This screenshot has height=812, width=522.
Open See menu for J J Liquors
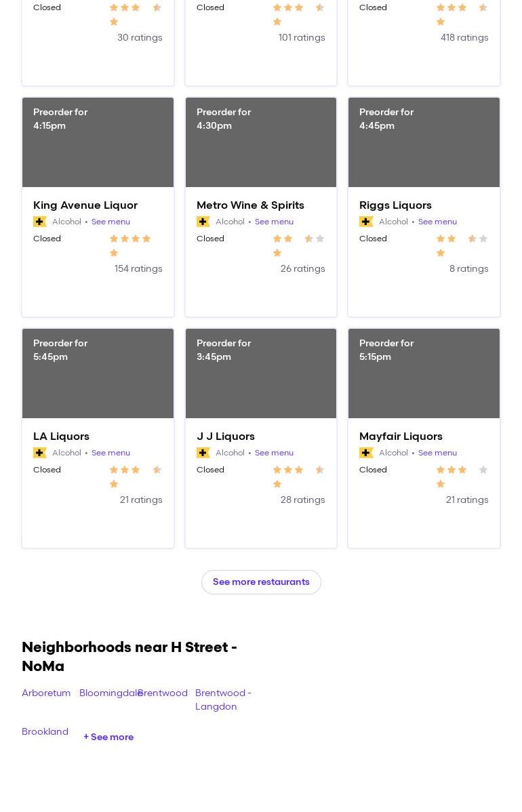(x=274, y=453)
